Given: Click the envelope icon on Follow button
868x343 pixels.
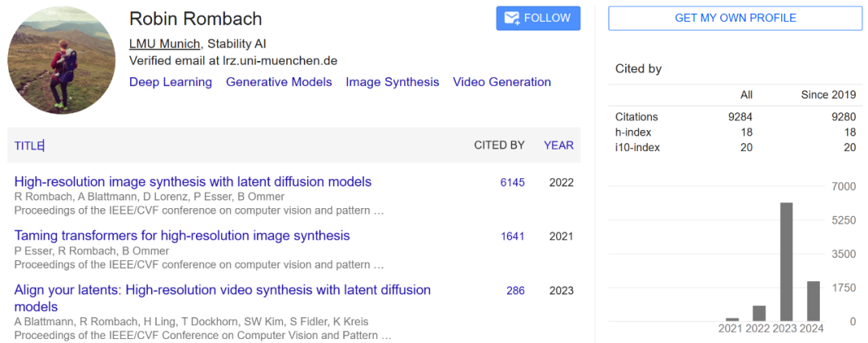Looking at the screenshot, I should point(511,18).
